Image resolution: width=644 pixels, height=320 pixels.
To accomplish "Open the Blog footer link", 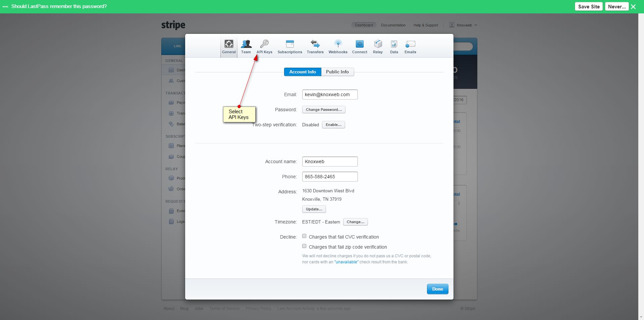I will 184,309.
